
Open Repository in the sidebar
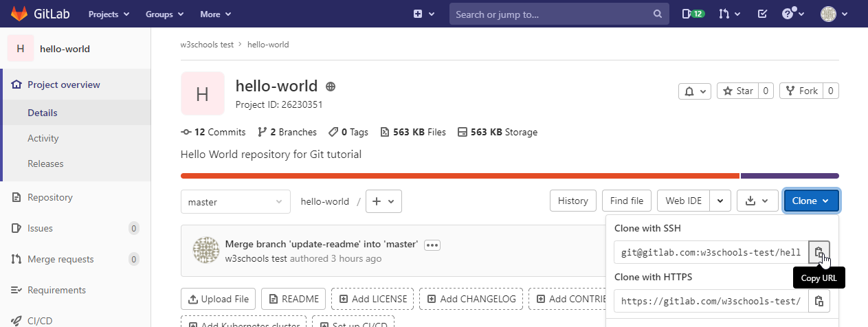pos(49,197)
